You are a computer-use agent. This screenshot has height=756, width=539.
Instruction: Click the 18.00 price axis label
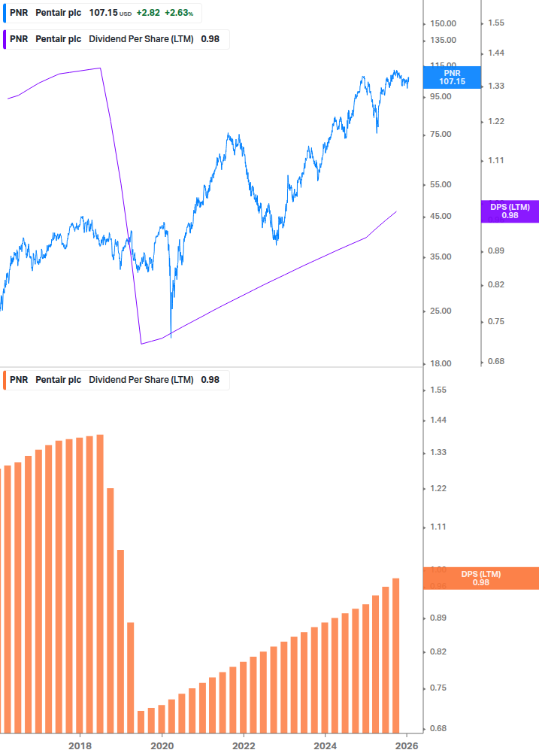point(441,363)
